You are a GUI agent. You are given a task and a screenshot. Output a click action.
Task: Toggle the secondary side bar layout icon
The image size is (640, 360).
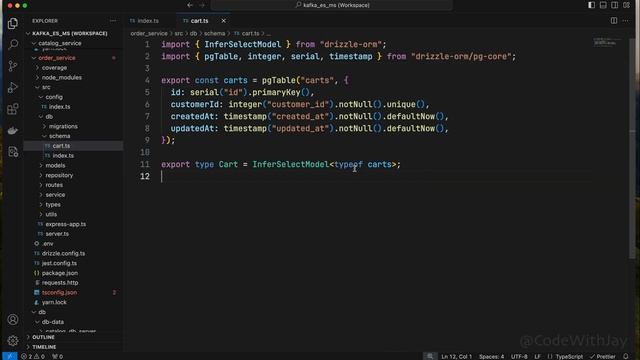pyautogui.click(x=614, y=5)
